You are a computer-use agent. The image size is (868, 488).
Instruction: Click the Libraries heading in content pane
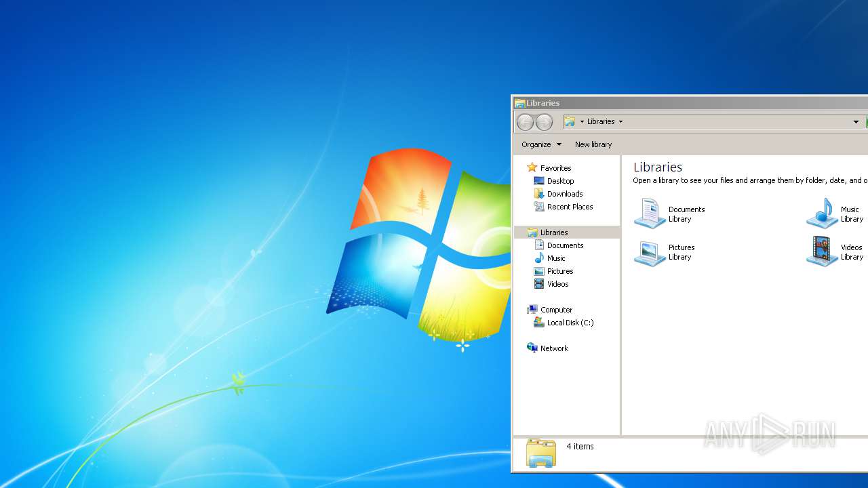(658, 167)
